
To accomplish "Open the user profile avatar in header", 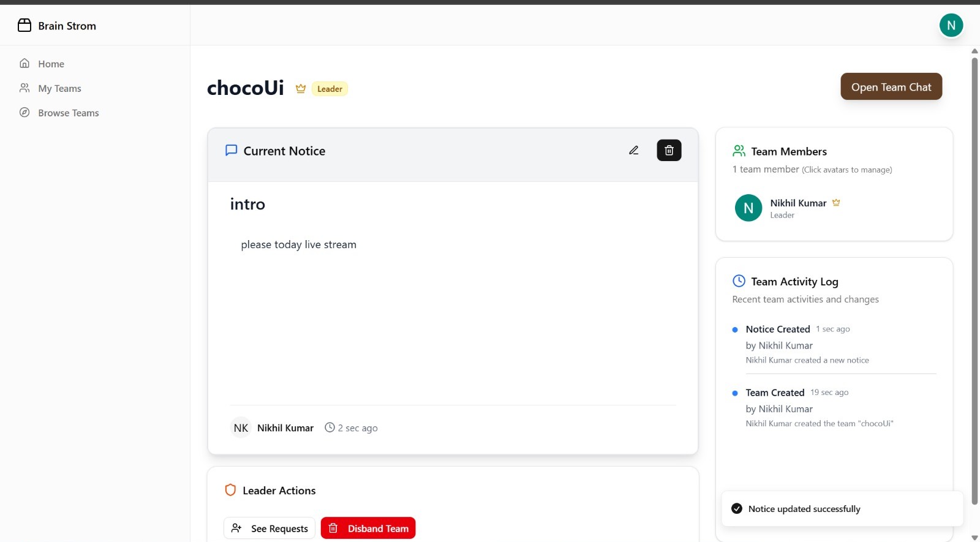I will click(x=951, y=25).
